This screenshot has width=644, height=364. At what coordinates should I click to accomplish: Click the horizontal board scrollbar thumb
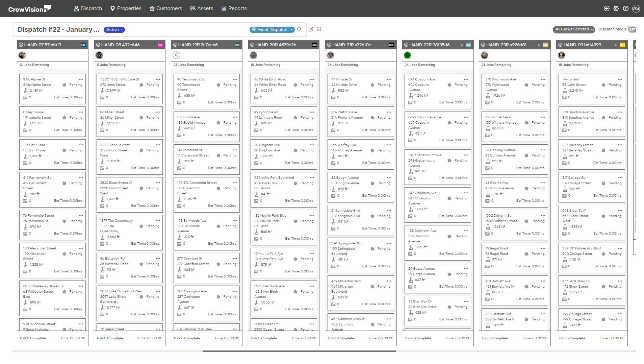[x=299, y=351]
